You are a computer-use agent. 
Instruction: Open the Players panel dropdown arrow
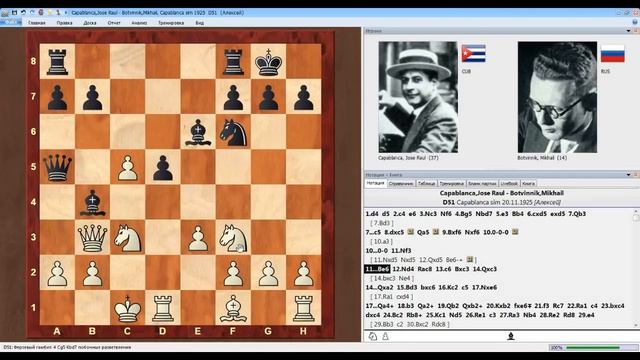coord(629,31)
